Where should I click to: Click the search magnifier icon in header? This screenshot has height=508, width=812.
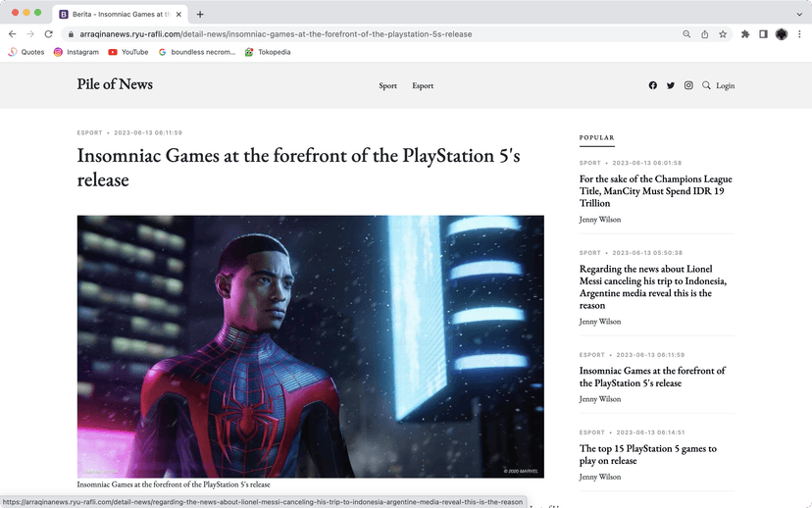click(706, 85)
